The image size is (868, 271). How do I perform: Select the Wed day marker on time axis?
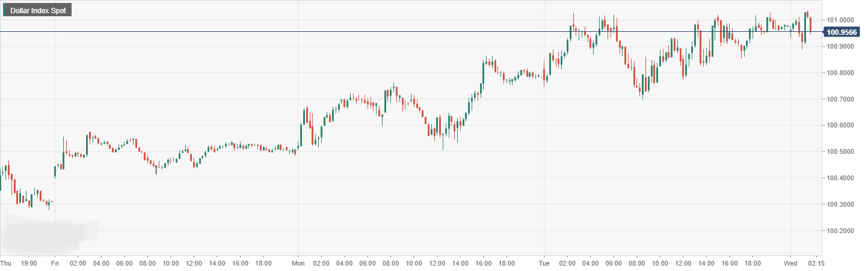coord(790,263)
